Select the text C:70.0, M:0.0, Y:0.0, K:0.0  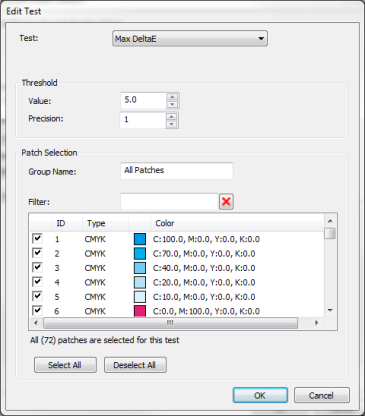pos(204,254)
